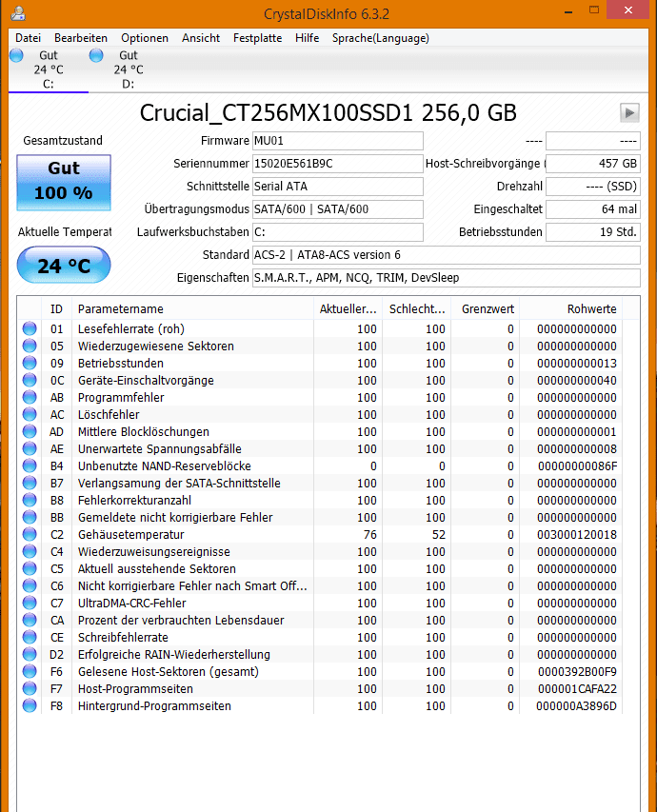Click status orb for Löschfehler

[30, 414]
